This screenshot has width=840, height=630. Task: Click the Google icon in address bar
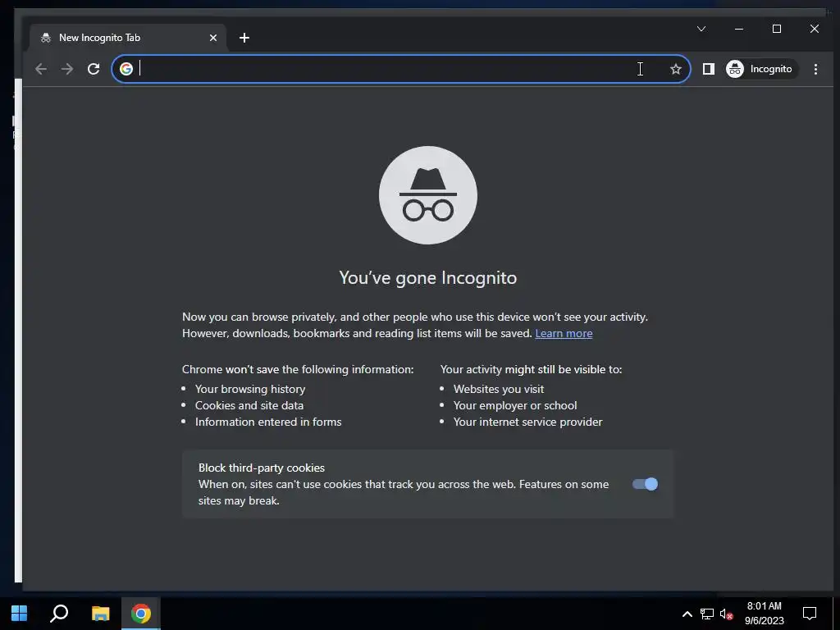tap(126, 69)
